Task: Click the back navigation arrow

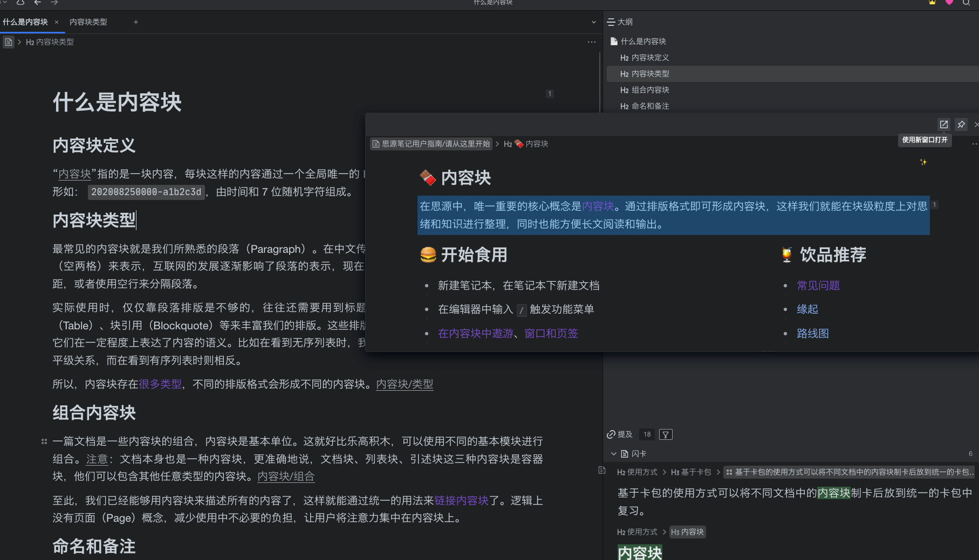Action: 37,3
